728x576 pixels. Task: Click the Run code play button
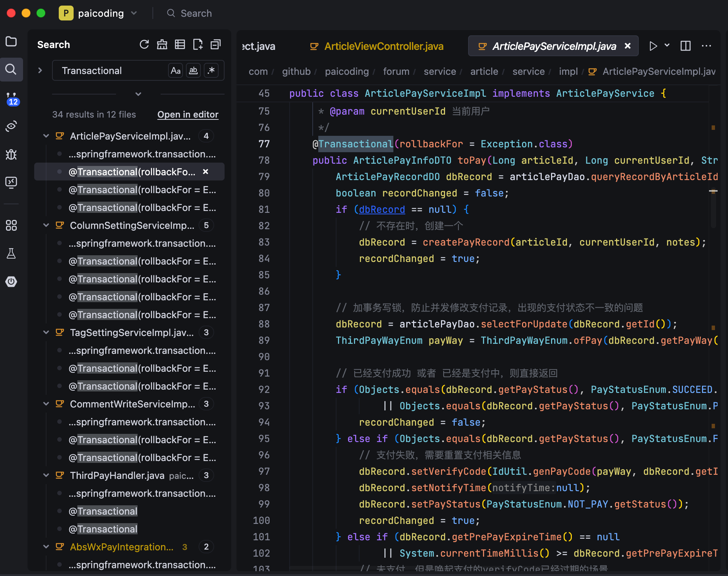coord(653,46)
